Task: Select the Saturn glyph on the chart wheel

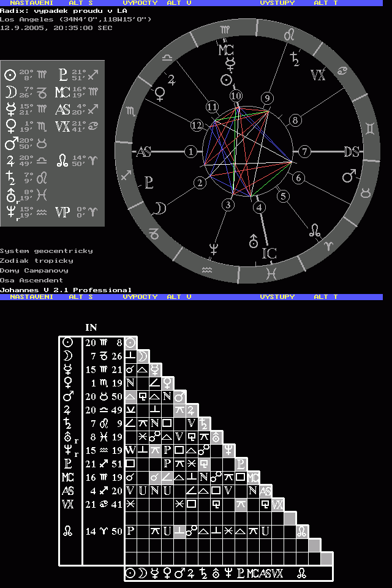Action: (295, 59)
